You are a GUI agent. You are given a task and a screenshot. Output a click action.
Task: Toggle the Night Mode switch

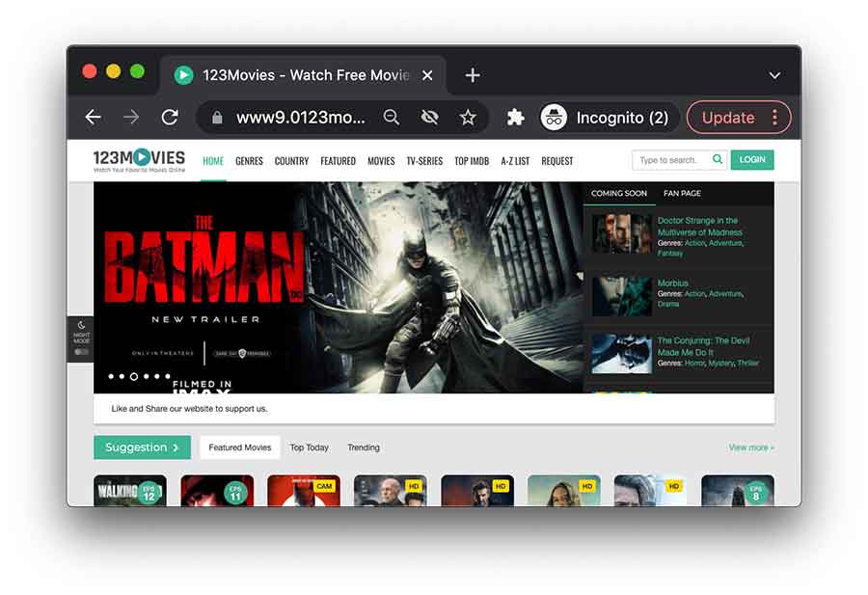point(81,352)
